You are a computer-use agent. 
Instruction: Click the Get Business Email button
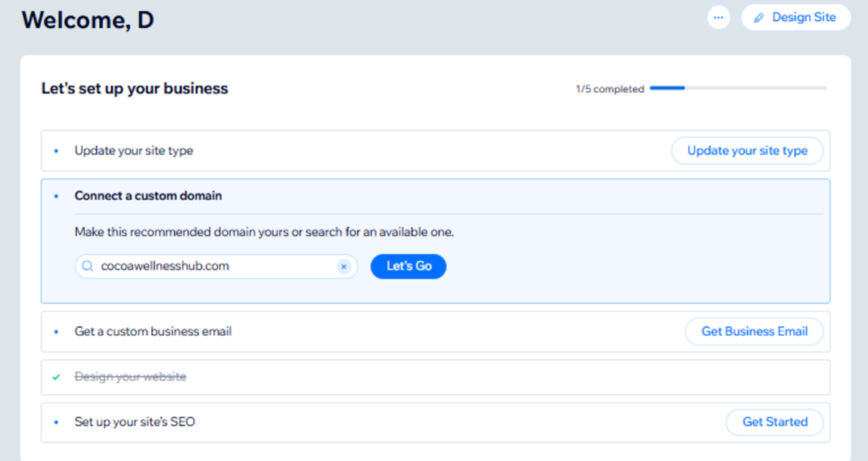click(x=754, y=331)
